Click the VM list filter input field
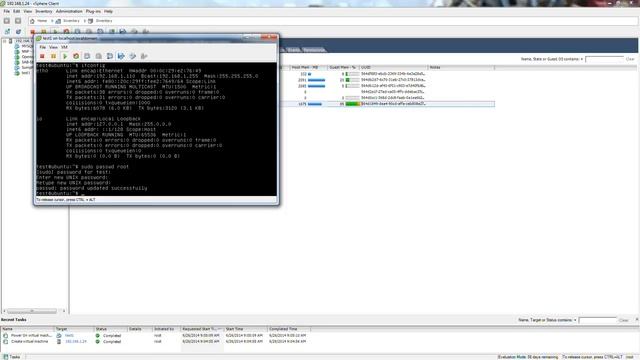Screen dimensions: 640x360 coord(604,59)
